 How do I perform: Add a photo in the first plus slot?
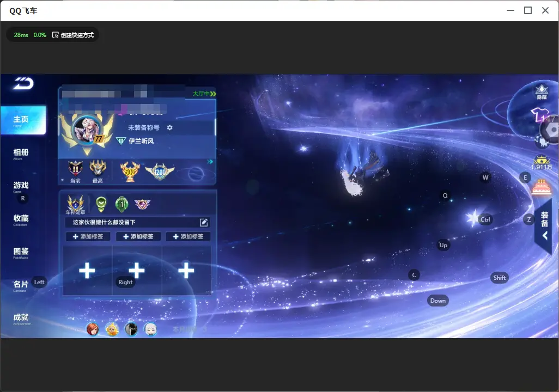[87, 271]
